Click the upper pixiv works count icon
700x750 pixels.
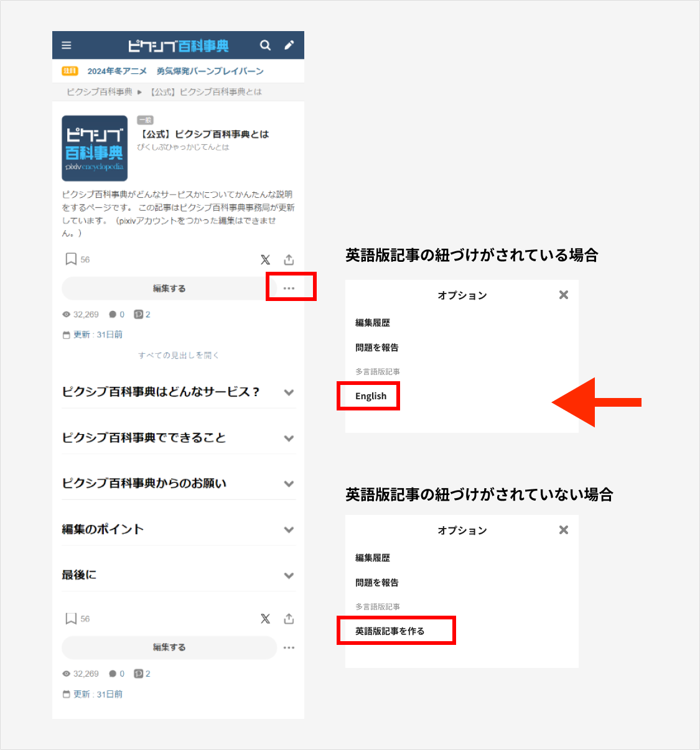(x=138, y=315)
